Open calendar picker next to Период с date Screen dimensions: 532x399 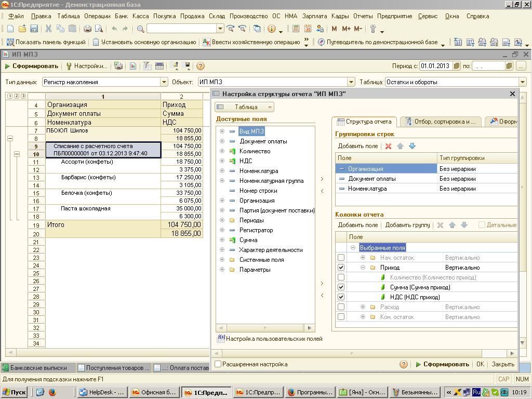coord(456,66)
